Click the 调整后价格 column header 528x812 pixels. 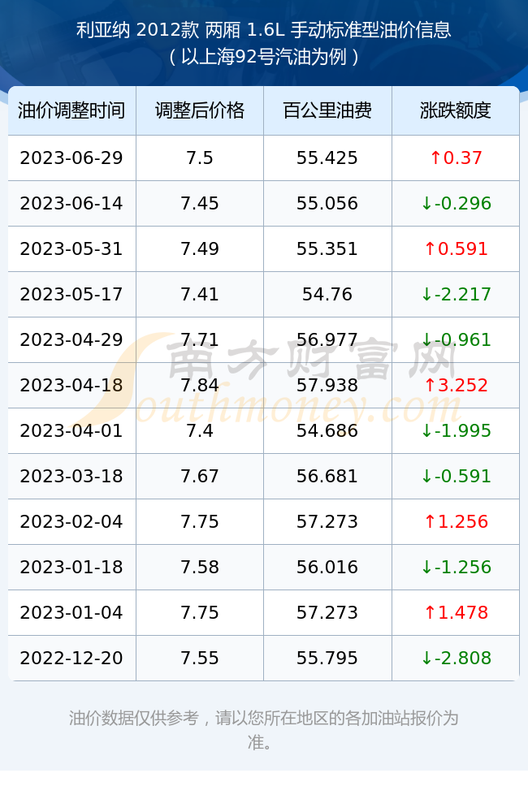click(200, 110)
